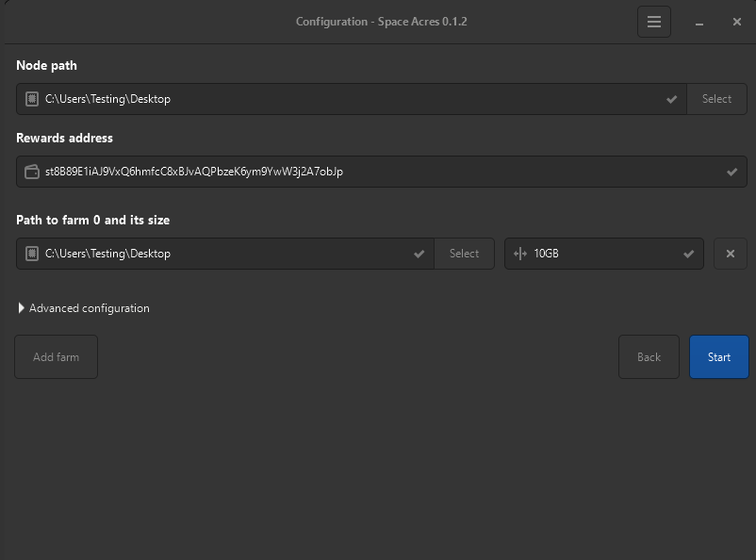Expand Advanced configuration section
Viewport: 756px width, 560px height.
83,308
